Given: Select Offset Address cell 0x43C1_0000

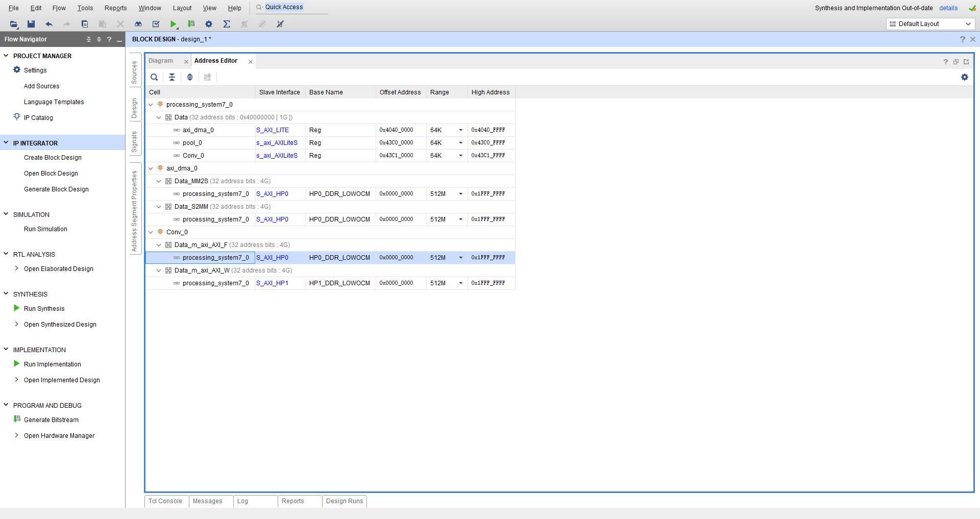Looking at the screenshot, I should (397, 156).
